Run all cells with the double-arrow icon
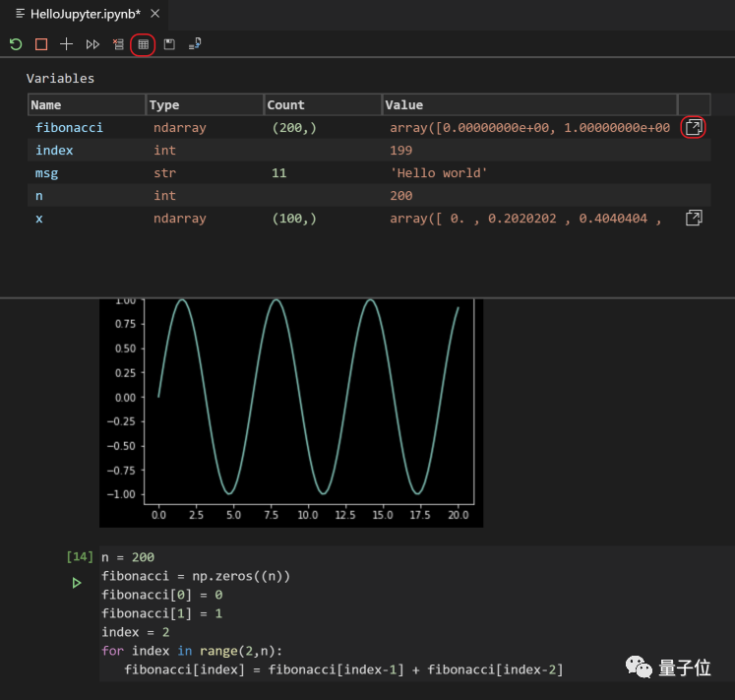The width and height of the screenshot is (735, 700). [92, 44]
